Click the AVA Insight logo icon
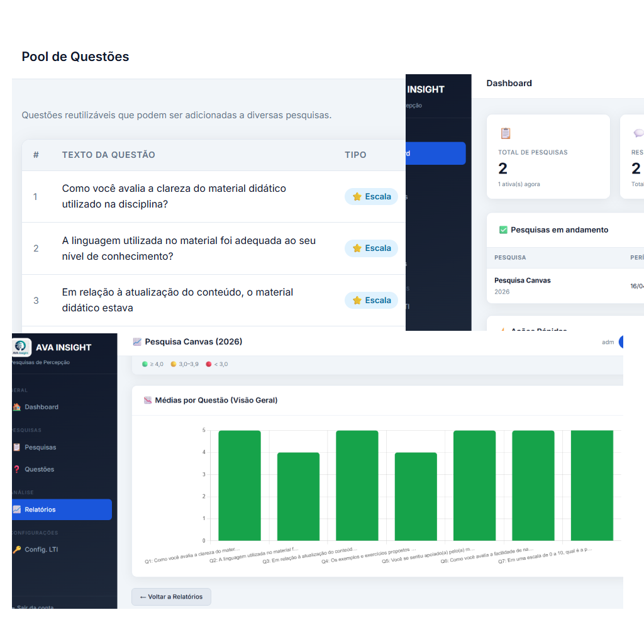 point(21,347)
